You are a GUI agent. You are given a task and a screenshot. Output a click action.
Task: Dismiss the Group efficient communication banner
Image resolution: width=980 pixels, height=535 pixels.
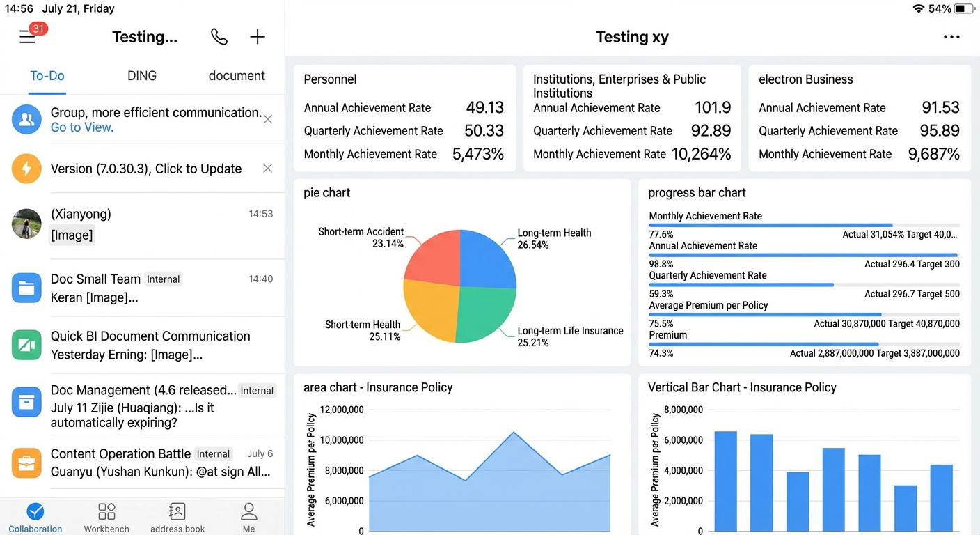[x=268, y=119]
